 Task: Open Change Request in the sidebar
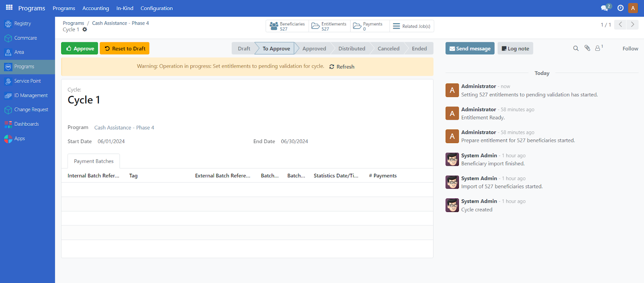point(27,110)
